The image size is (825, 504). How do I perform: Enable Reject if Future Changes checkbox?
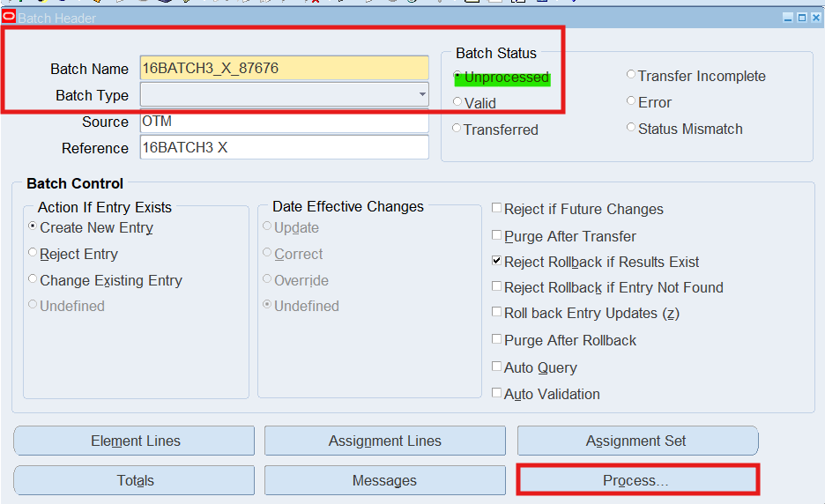click(x=497, y=209)
